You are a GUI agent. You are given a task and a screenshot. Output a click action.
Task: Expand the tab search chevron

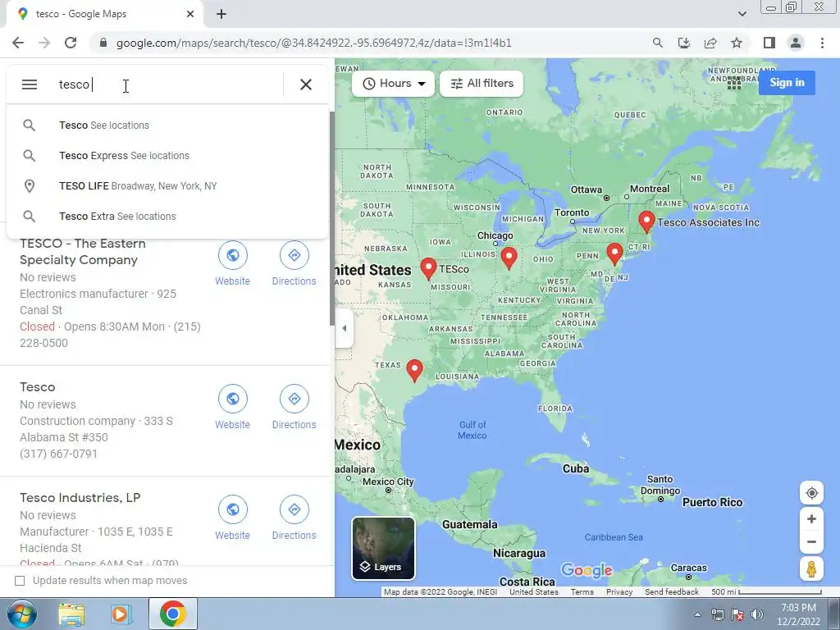[742, 14]
